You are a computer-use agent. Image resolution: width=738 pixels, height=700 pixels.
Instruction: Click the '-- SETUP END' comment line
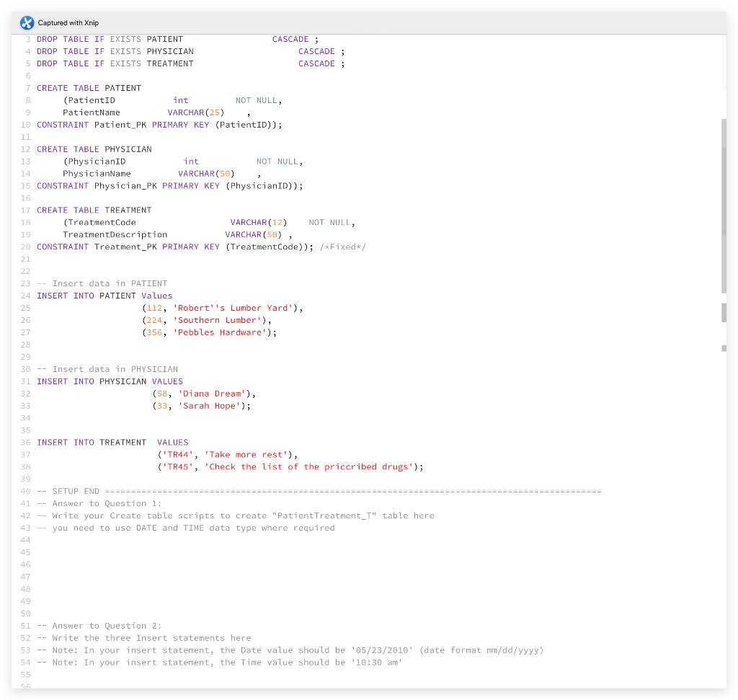tap(319, 492)
